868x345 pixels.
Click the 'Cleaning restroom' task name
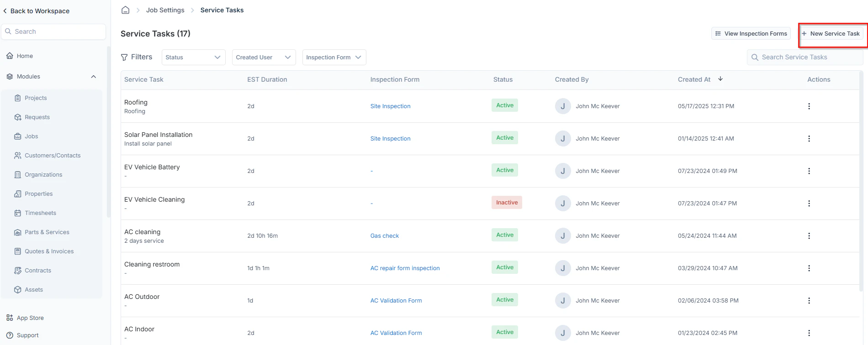(152, 264)
